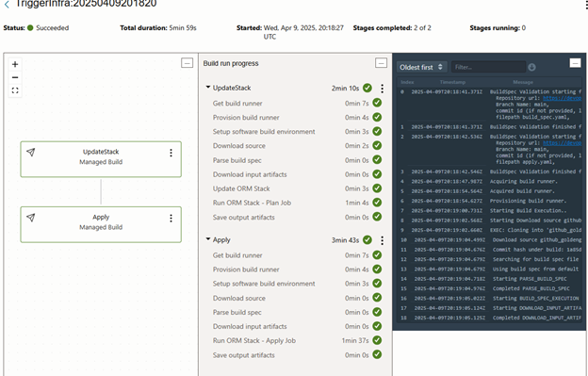Viewport: 588px width, 376px height.
Task: Open the Oldest first sort dropdown
Action: 422,67
